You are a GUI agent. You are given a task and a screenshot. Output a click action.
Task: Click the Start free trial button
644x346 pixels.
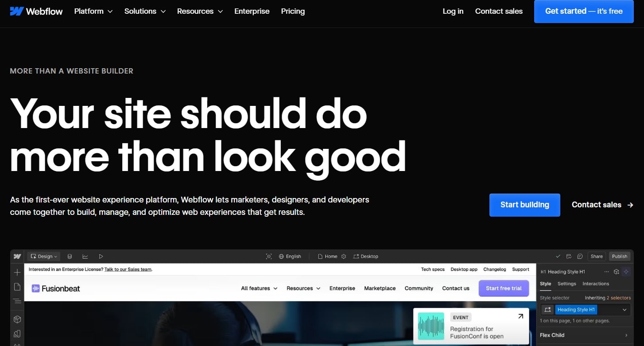[504, 288]
